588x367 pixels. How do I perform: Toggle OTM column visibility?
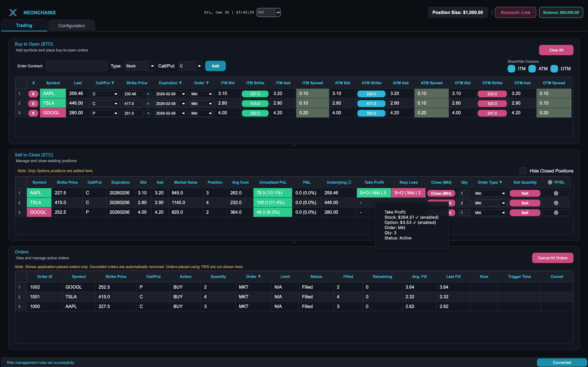[x=554, y=69]
